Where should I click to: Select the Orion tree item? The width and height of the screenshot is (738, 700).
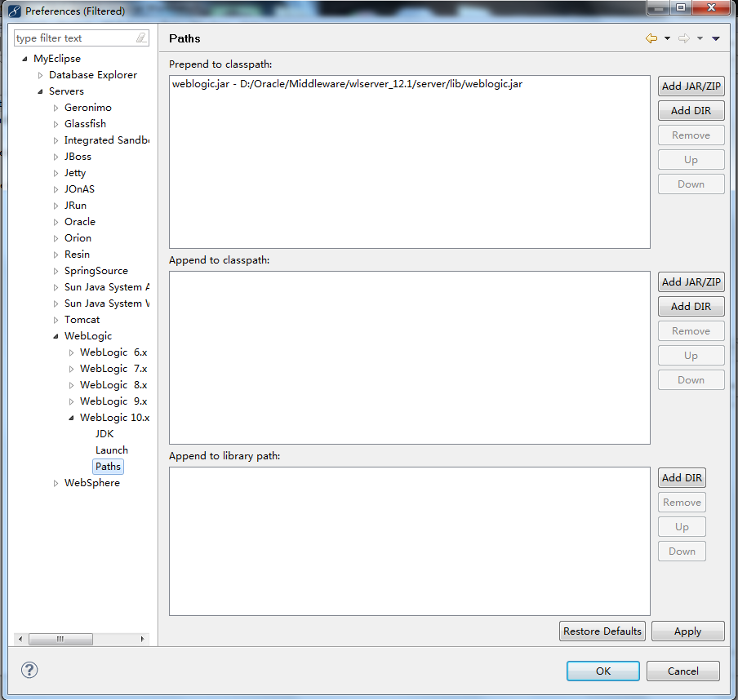[78, 238]
